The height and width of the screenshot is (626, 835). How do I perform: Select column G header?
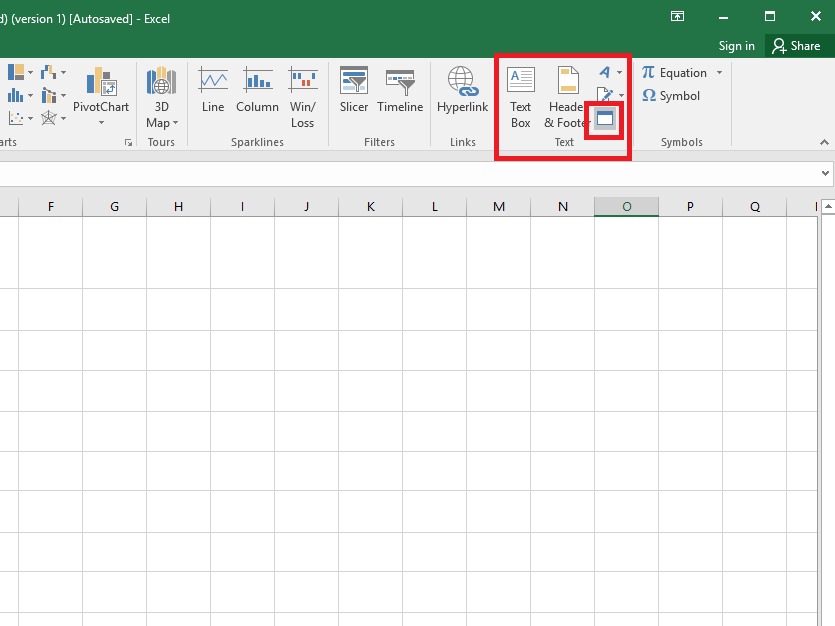114,207
